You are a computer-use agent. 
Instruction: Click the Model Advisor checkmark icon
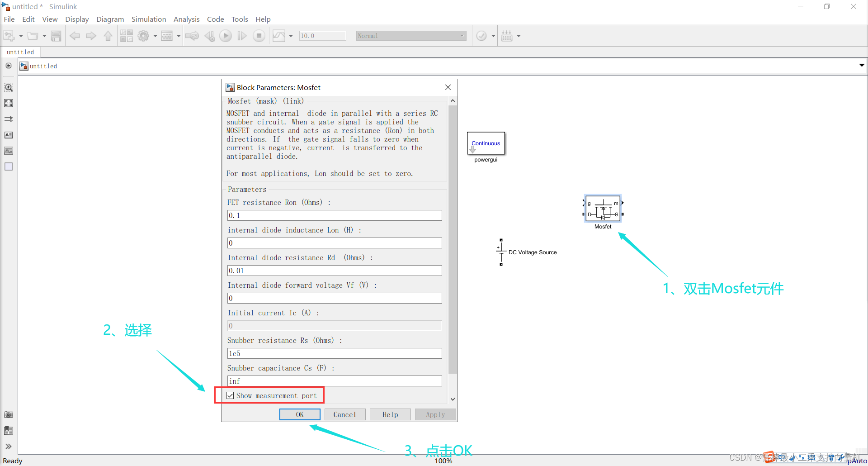point(481,36)
